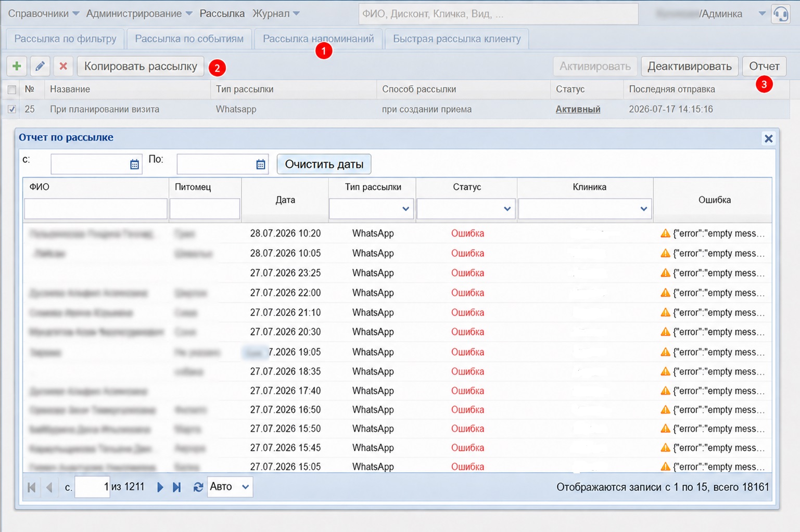The image size is (800, 532).
Task: Click the Активировать button
Action: [595, 66]
